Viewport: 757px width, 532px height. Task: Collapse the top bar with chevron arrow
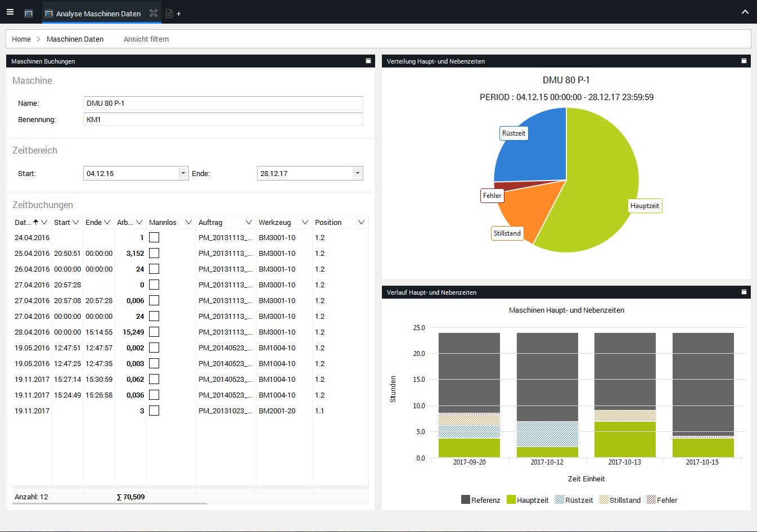(745, 12)
